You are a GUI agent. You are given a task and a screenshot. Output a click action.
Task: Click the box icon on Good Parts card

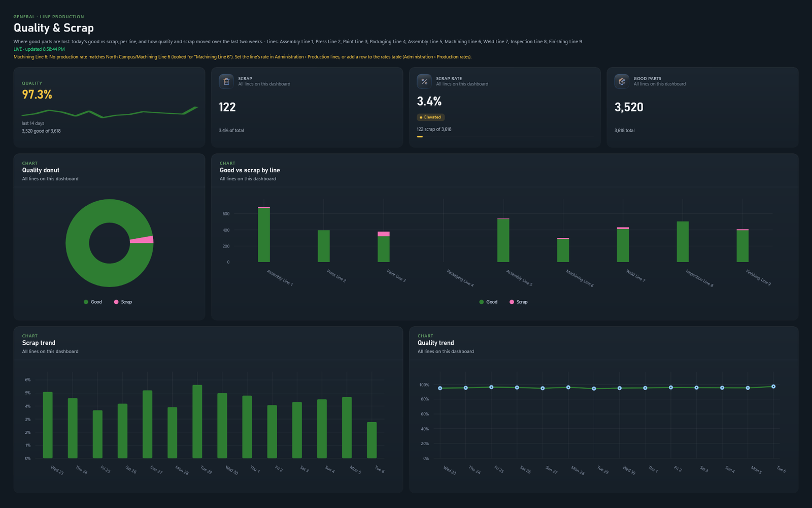tap(622, 81)
